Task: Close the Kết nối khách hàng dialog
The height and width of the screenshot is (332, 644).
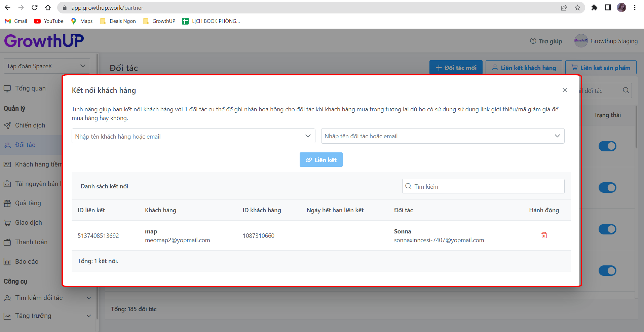Action: [565, 90]
